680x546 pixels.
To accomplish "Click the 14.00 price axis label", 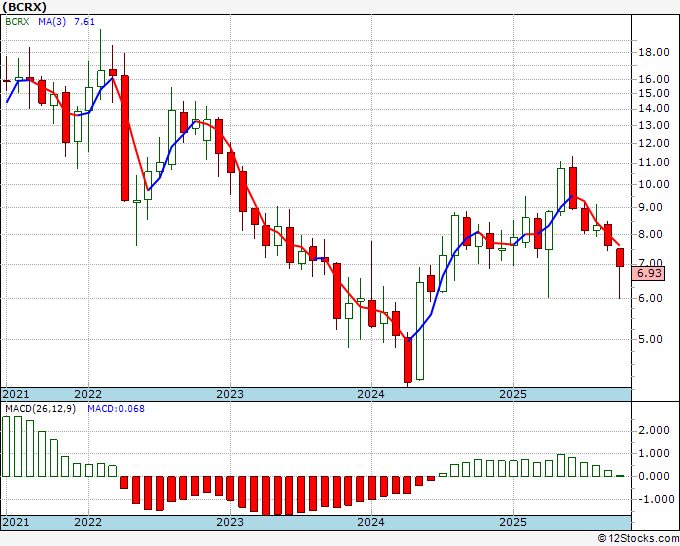I will coord(654,108).
